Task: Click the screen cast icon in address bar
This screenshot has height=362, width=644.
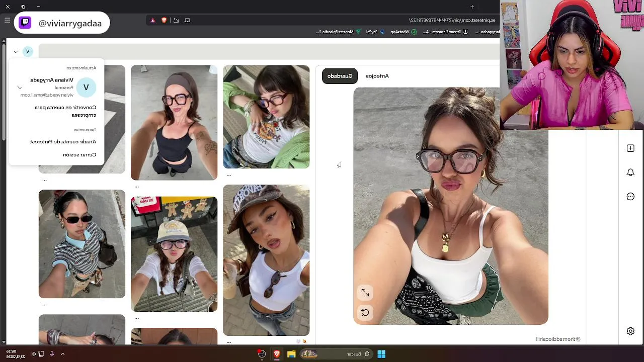Action: tap(187, 20)
